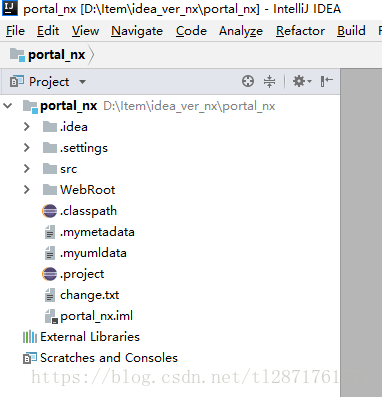The height and width of the screenshot is (397, 382).
Task: Click the Project panel title label
Action: pos(49,82)
